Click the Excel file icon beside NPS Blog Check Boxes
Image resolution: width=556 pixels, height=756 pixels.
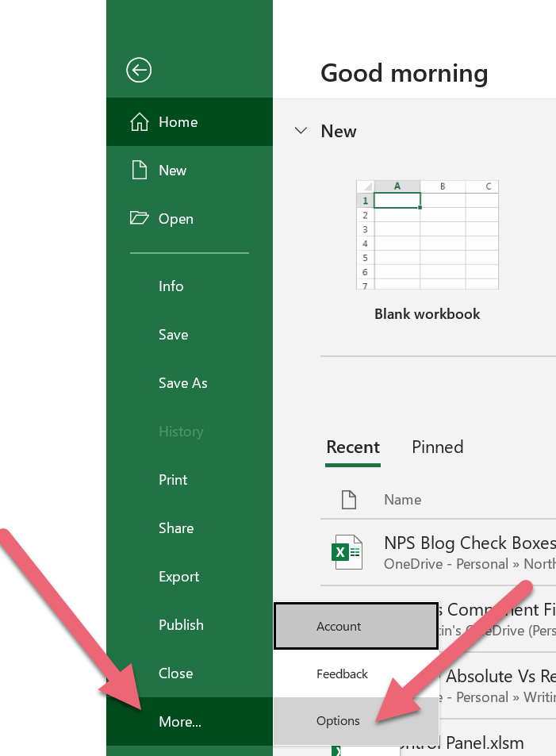(347, 552)
